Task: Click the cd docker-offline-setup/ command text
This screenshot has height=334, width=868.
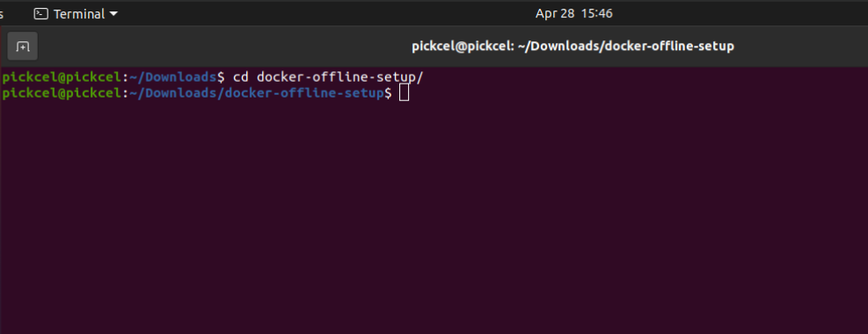Action: pos(328,77)
